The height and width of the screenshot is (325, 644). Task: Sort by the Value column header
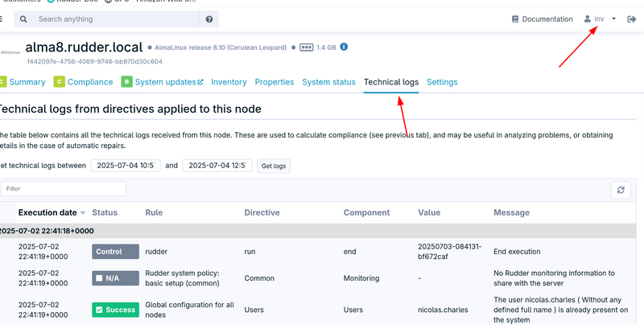pos(429,212)
